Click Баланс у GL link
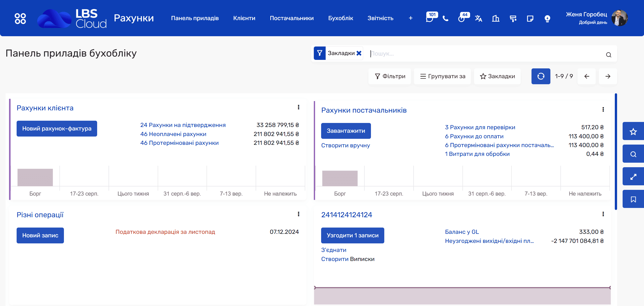Screen dimensions: 644x306 coord(462,232)
